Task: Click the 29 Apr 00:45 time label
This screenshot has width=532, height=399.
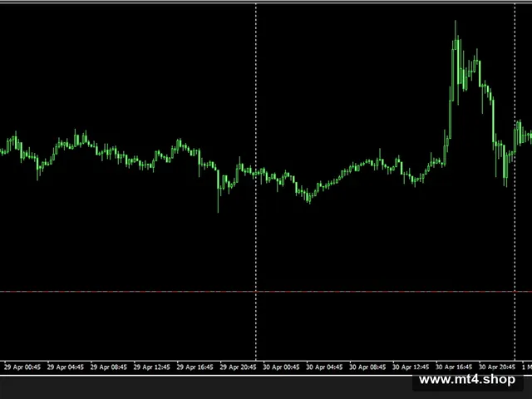Action: click(22, 367)
